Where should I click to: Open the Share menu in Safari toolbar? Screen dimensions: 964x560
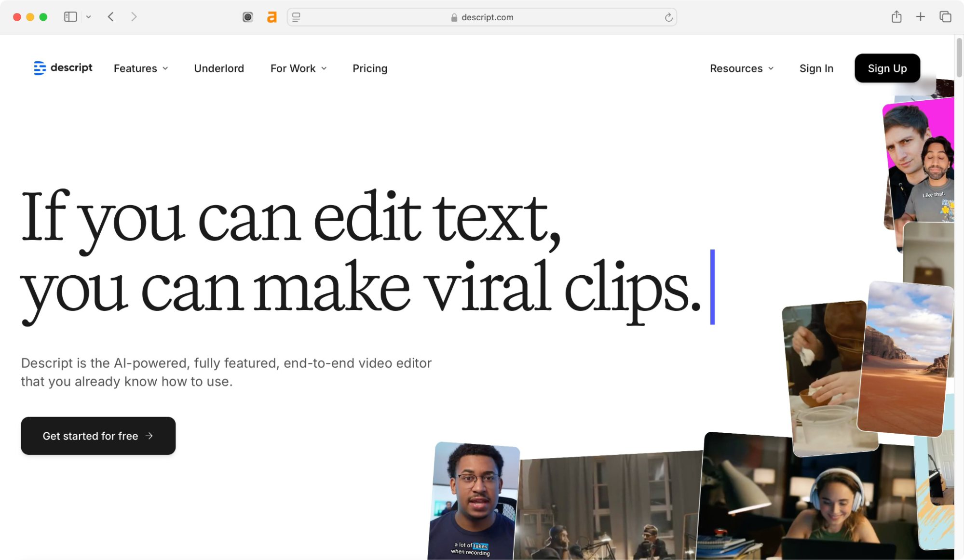pos(896,16)
